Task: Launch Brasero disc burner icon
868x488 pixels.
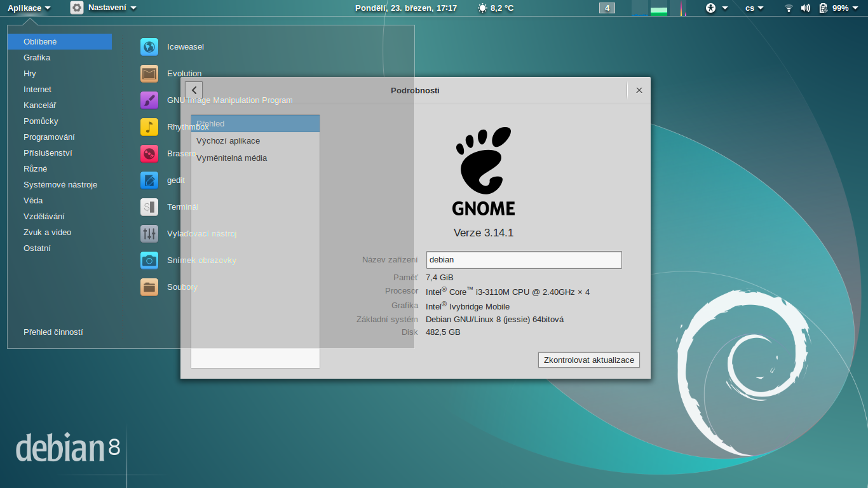Action: coord(149,154)
